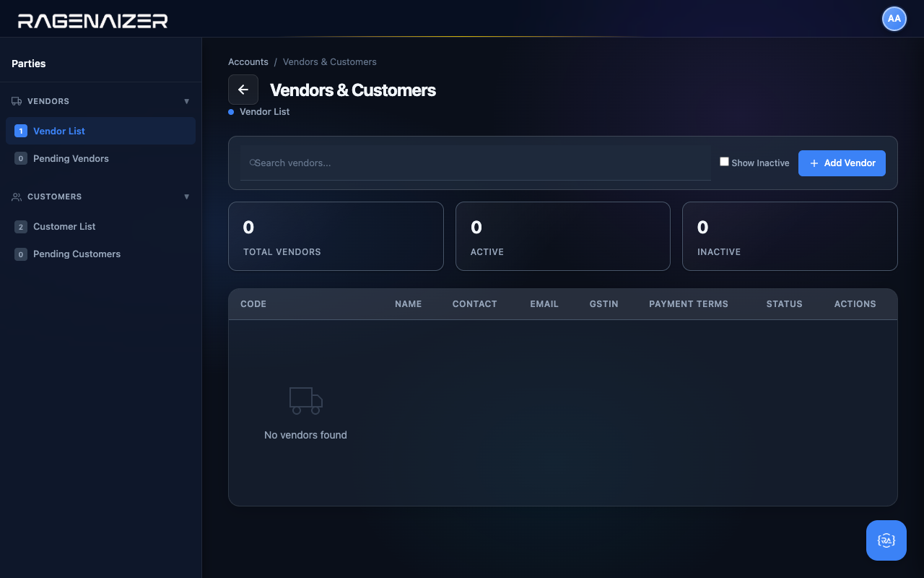Image resolution: width=924 pixels, height=578 pixels.
Task: Click the CODE column header
Action: click(253, 304)
